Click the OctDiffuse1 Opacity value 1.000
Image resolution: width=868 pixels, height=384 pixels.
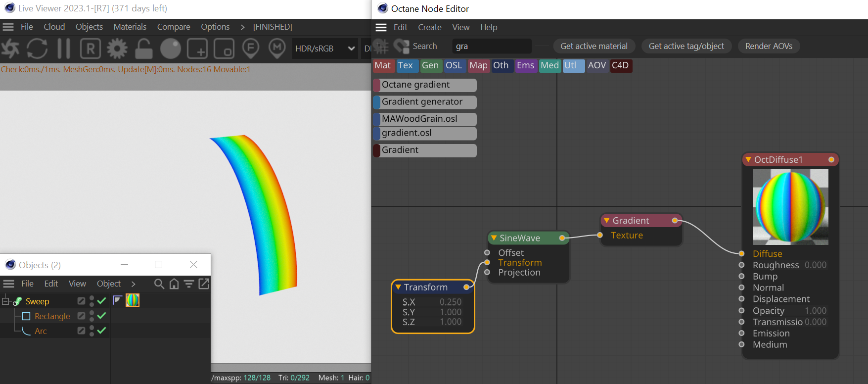pyautogui.click(x=816, y=311)
